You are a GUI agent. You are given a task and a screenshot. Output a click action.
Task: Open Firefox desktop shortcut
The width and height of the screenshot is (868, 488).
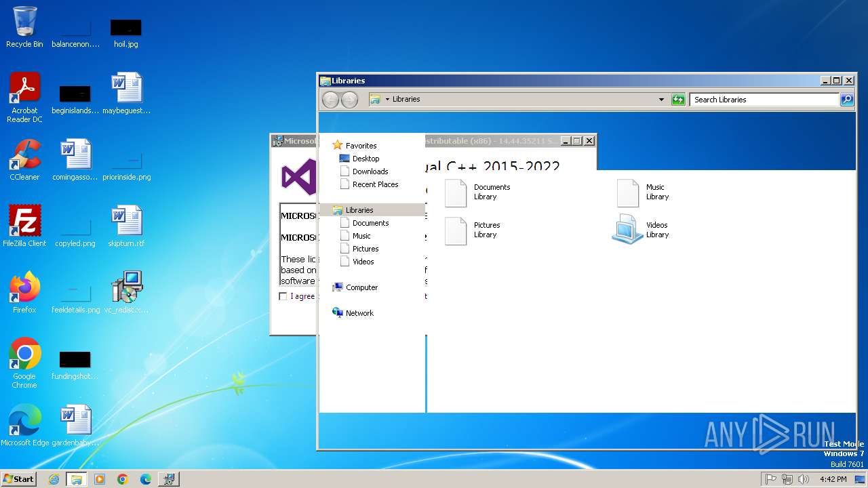[x=24, y=293]
